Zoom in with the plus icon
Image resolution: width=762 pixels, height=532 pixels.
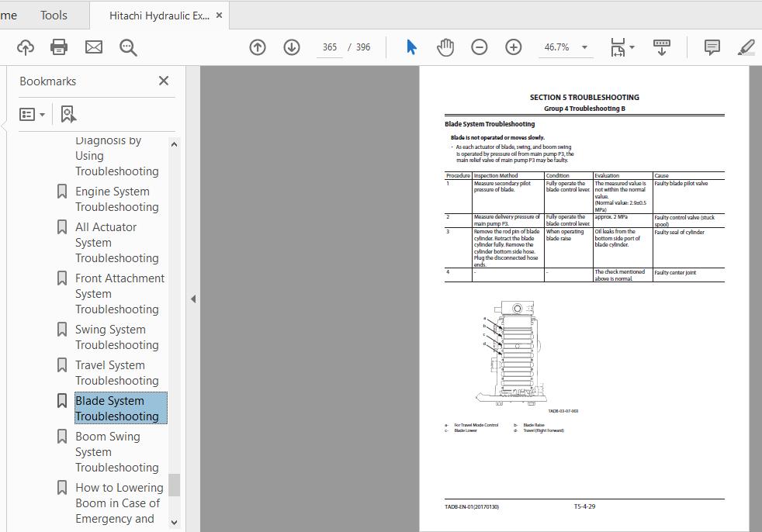click(513, 47)
